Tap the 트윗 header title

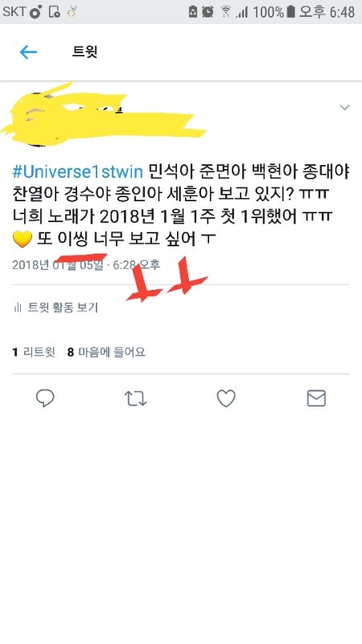85,52
